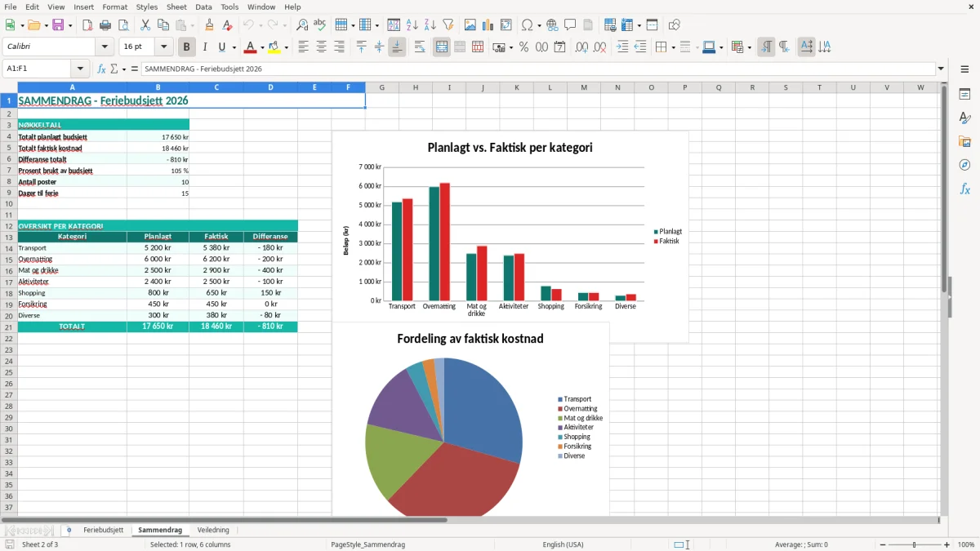The height and width of the screenshot is (551, 980).
Task: Align cell text left
Action: point(304,47)
